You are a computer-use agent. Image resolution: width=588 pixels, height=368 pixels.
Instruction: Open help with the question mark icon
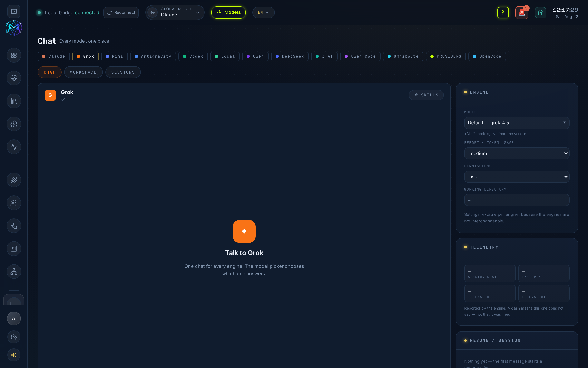(503, 12)
